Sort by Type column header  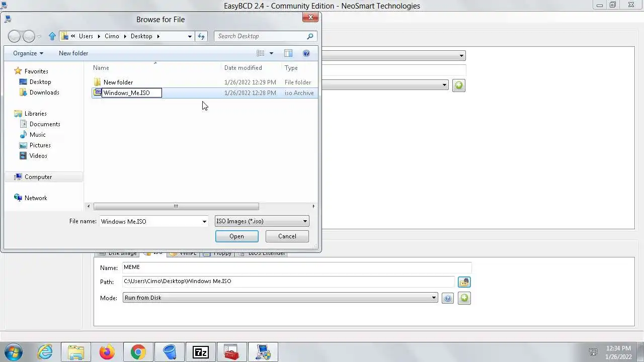pos(291,68)
